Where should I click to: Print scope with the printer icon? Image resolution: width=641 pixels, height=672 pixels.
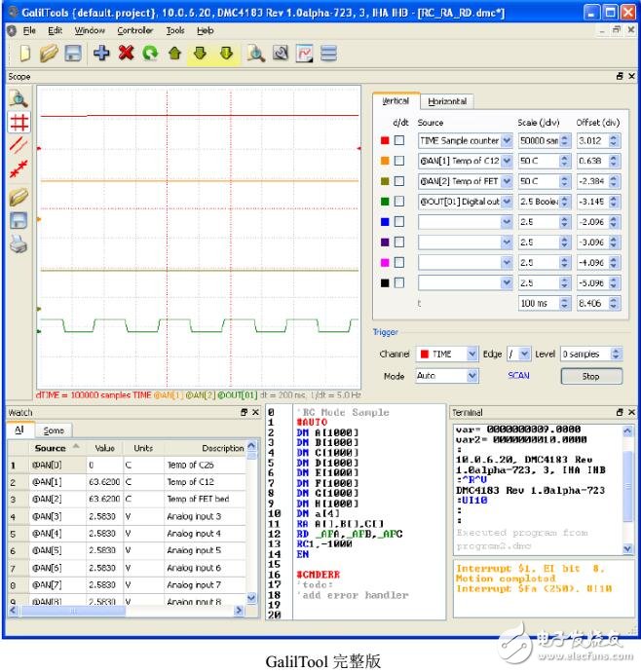19,244
